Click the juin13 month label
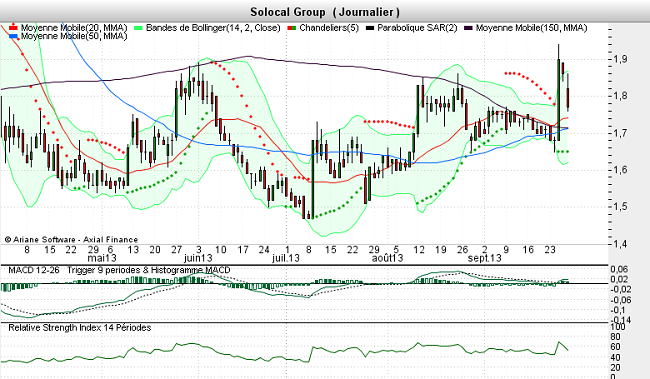The width and height of the screenshot is (650, 379). pyautogui.click(x=198, y=258)
